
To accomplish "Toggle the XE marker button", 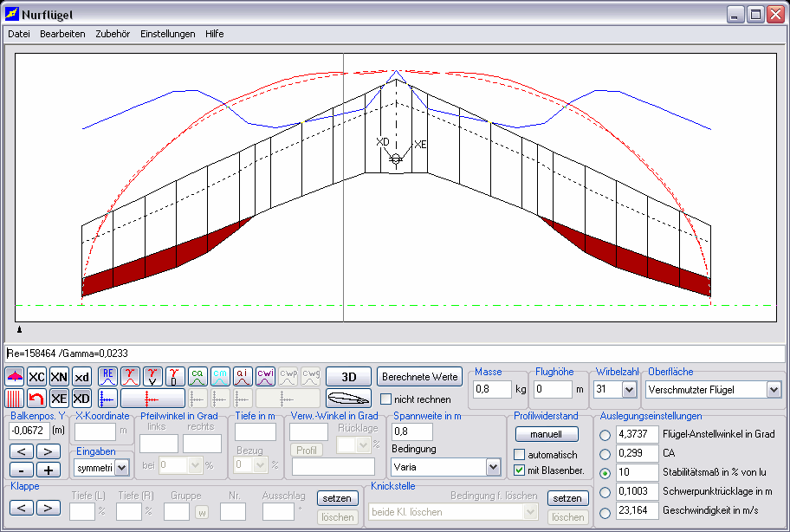I will (59, 399).
